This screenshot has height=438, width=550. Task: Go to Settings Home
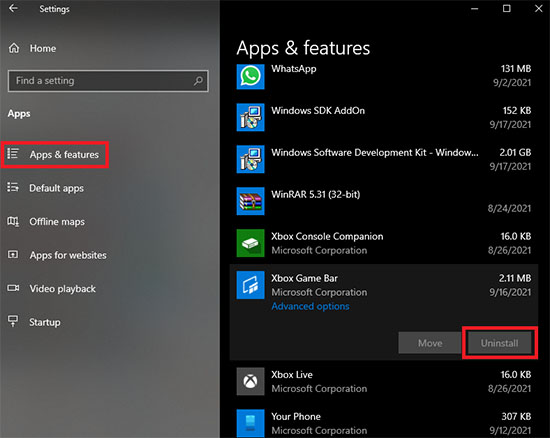tap(42, 48)
